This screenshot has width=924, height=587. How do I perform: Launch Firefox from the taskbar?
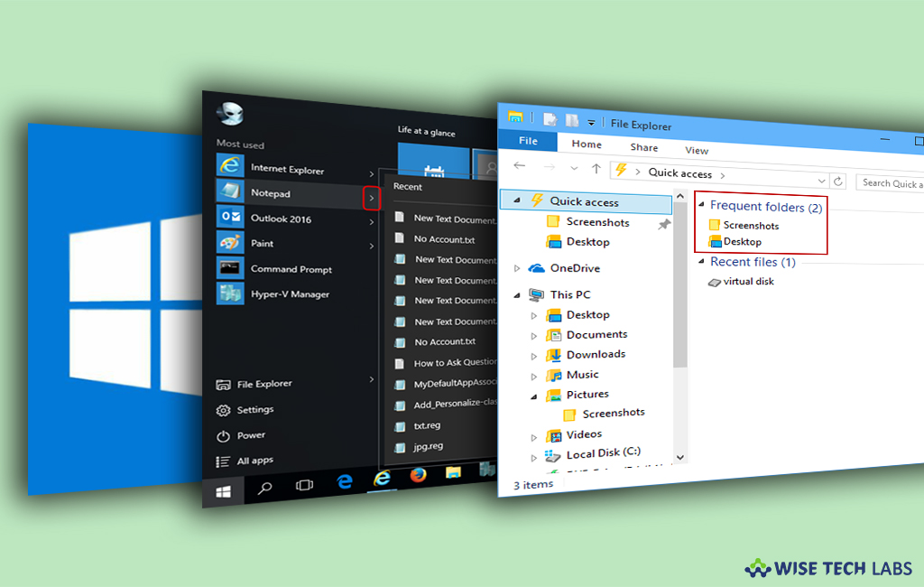click(x=419, y=475)
